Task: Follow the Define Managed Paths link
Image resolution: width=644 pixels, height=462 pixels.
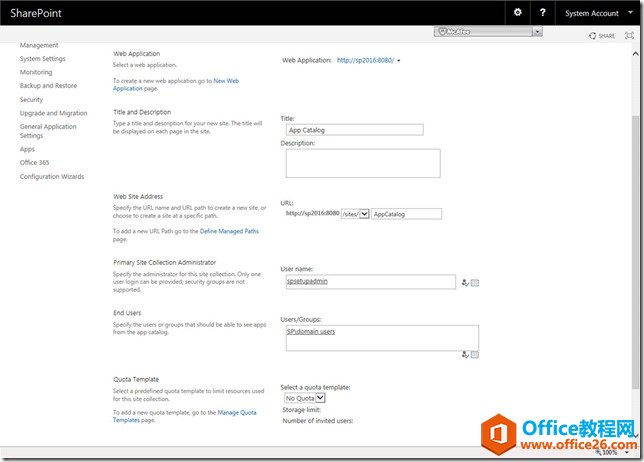Action: point(229,231)
